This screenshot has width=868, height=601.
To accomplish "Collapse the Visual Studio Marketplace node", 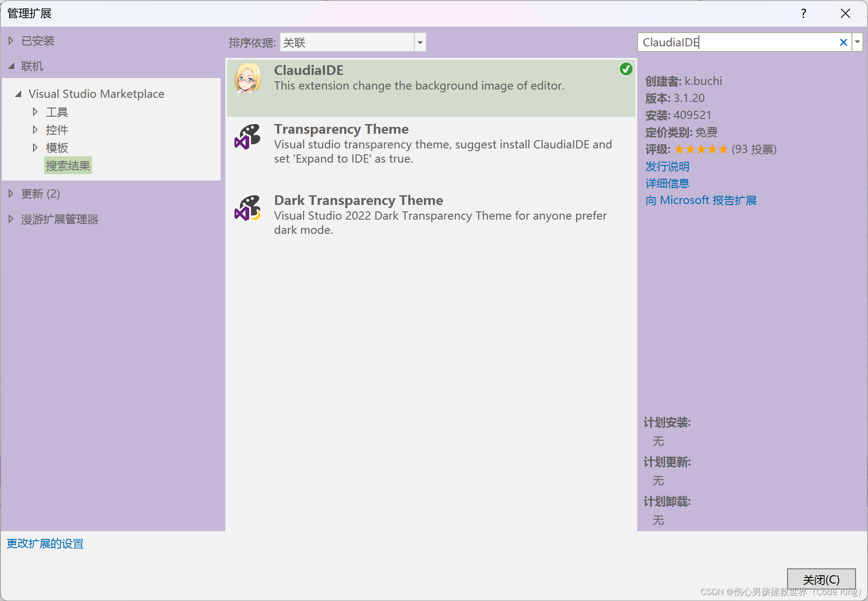I will [18, 94].
